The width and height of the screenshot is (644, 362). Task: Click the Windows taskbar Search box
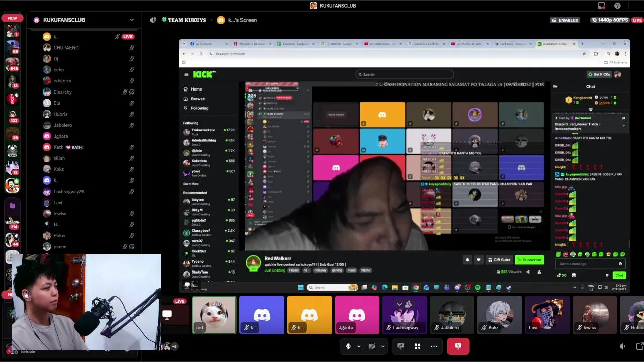[x=333, y=288]
